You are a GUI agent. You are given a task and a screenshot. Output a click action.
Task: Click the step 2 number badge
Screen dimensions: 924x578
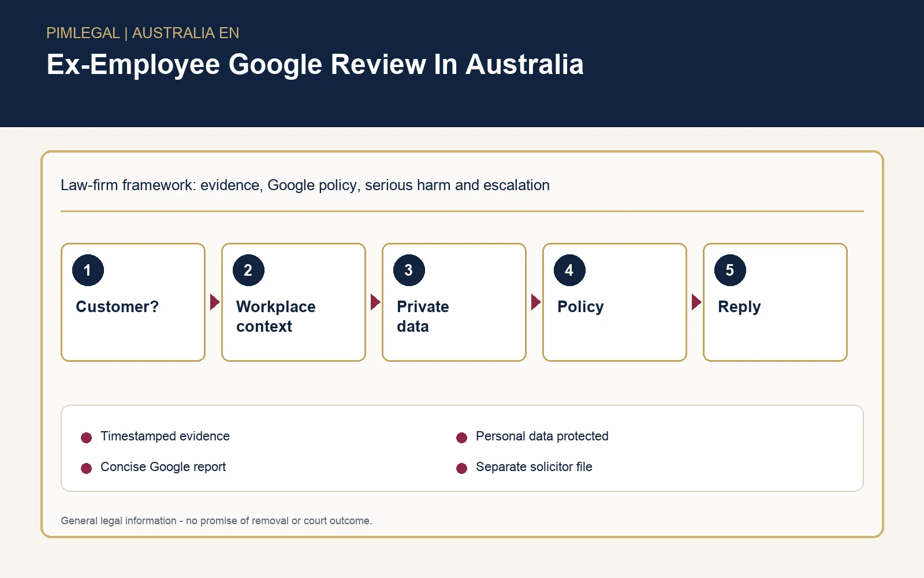coord(248,270)
